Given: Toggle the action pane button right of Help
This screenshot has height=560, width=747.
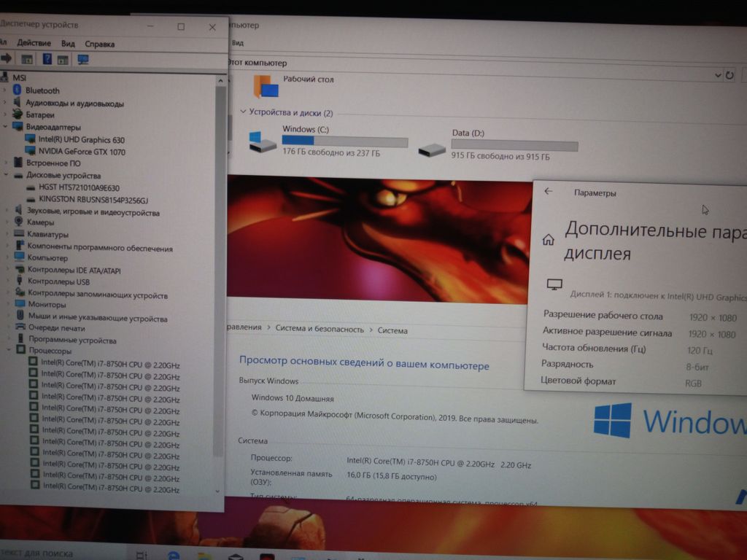Looking at the screenshot, I should pos(63,60).
